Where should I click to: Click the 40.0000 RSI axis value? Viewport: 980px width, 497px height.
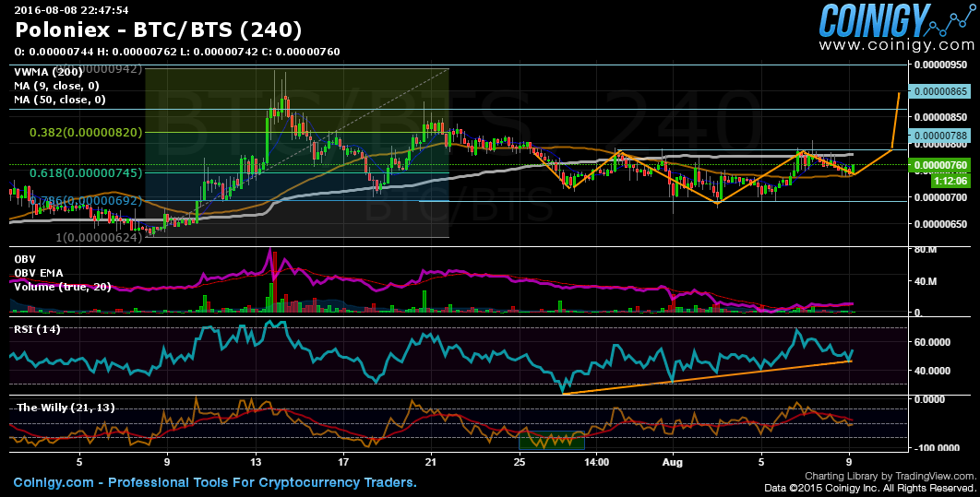coord(933,371)
